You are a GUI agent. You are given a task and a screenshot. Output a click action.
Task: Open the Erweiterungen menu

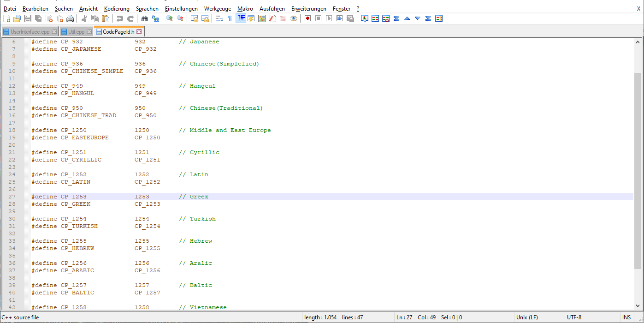309,9
